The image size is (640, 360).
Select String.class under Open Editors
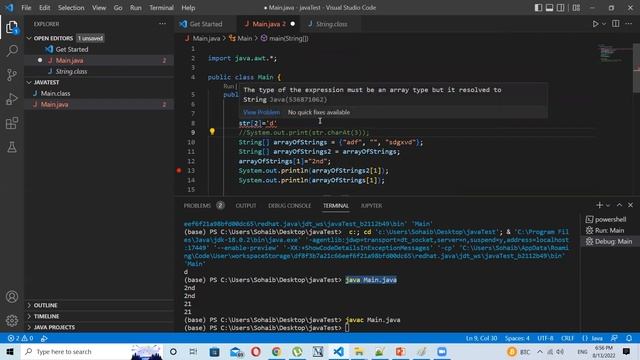[71, 71]
